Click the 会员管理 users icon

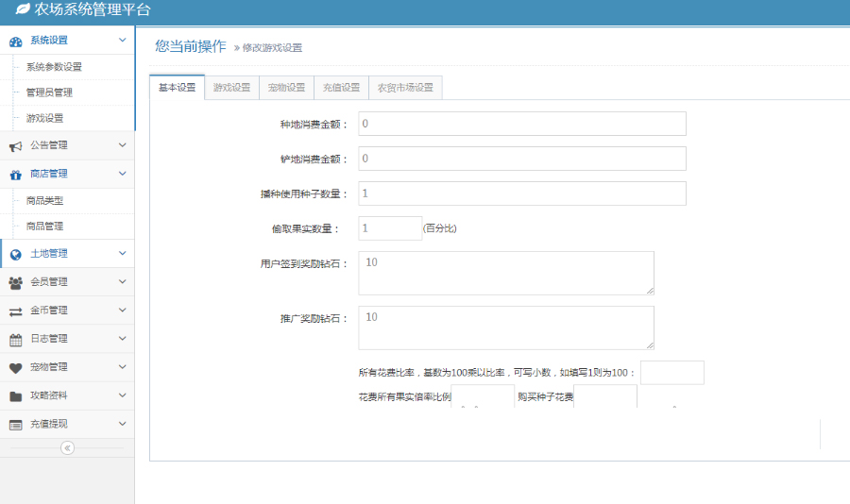pyautogui.click(x=15, y=282)
